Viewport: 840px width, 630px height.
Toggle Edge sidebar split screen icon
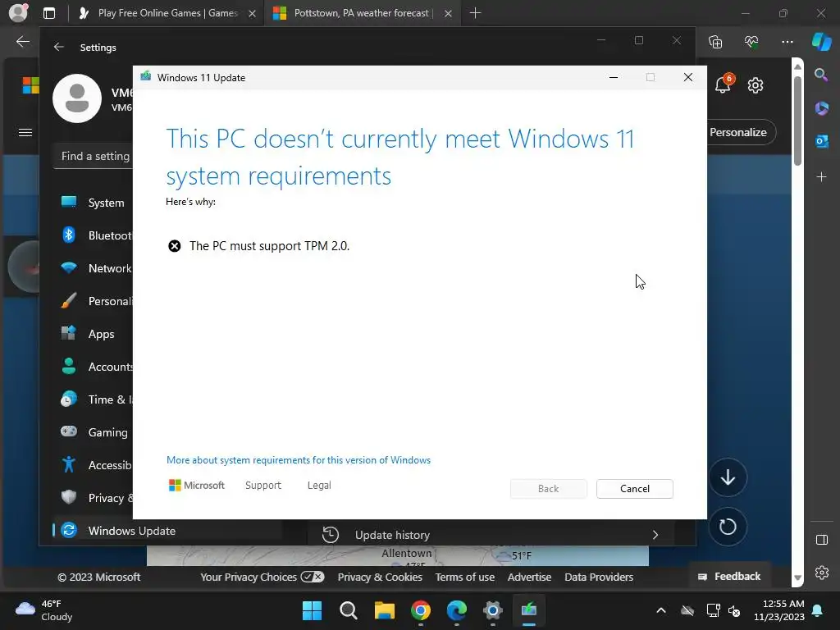click(821, 540)
